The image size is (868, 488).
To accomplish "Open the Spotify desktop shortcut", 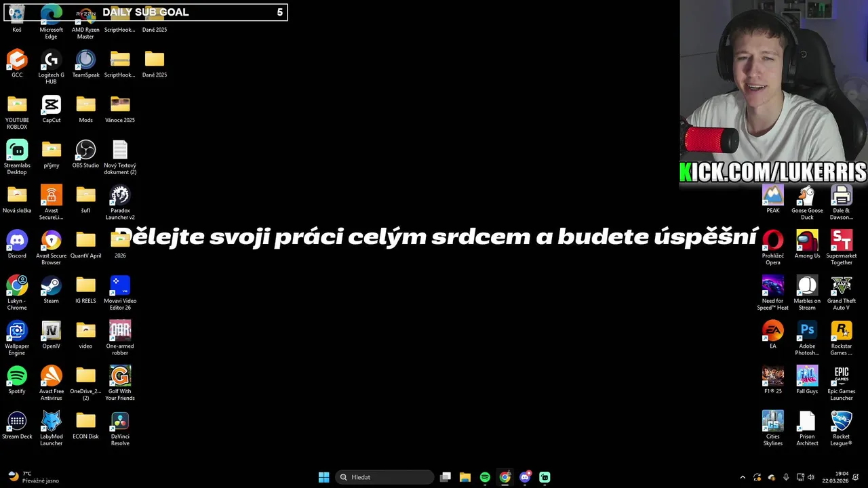I will point(17,380).
